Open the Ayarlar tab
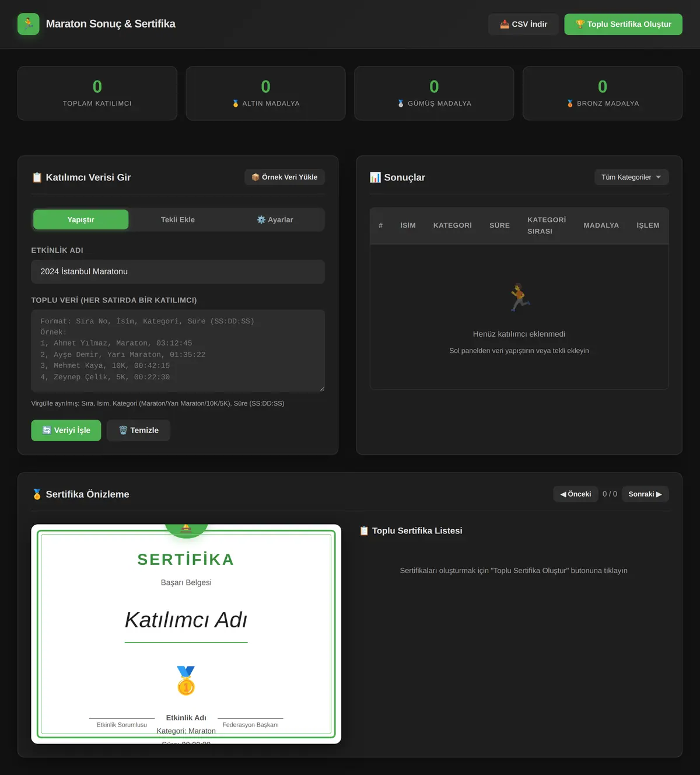This screenshot has height=775, width=700. click(275, 219)
